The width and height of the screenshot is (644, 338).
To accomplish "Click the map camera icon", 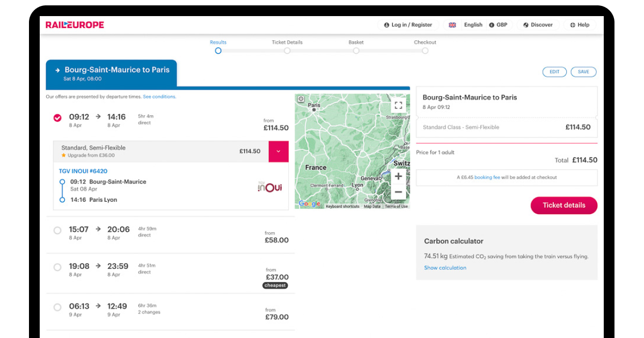I will pyautogui.click(x=301, y=99).
